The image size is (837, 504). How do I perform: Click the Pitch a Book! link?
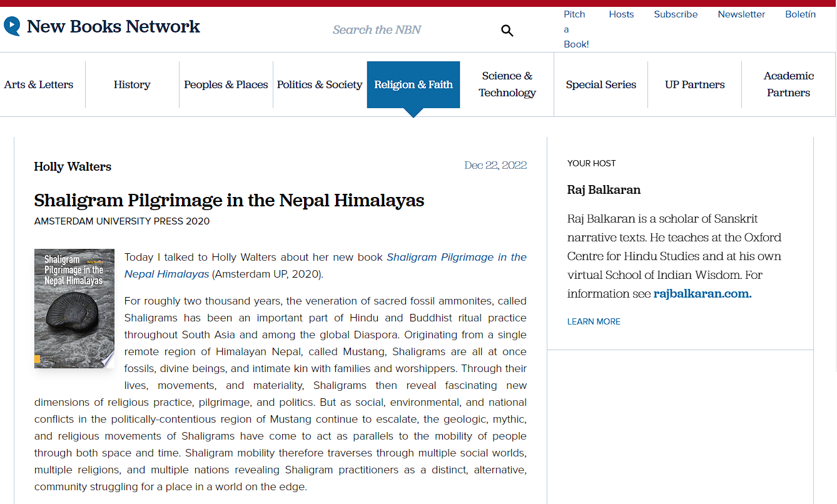pos(574,29)
